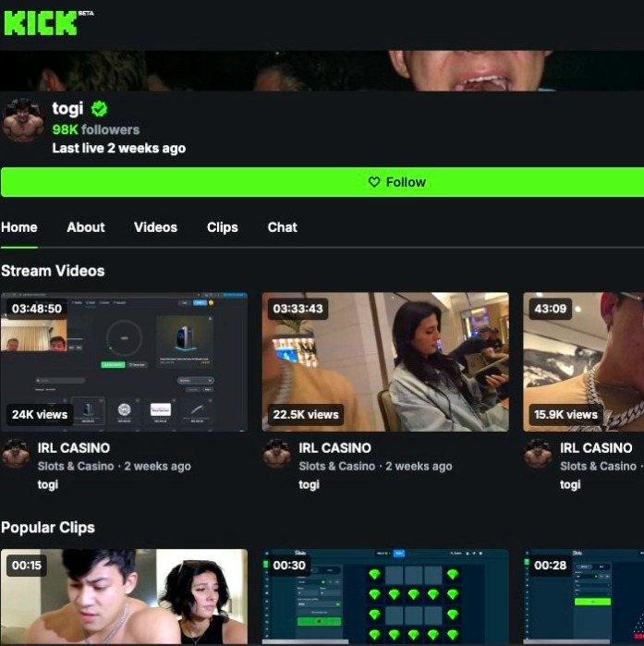Viewport: 644px width, 646px height.
Task: Click the togi channel name heading
Action: click(x=67, y=109)
